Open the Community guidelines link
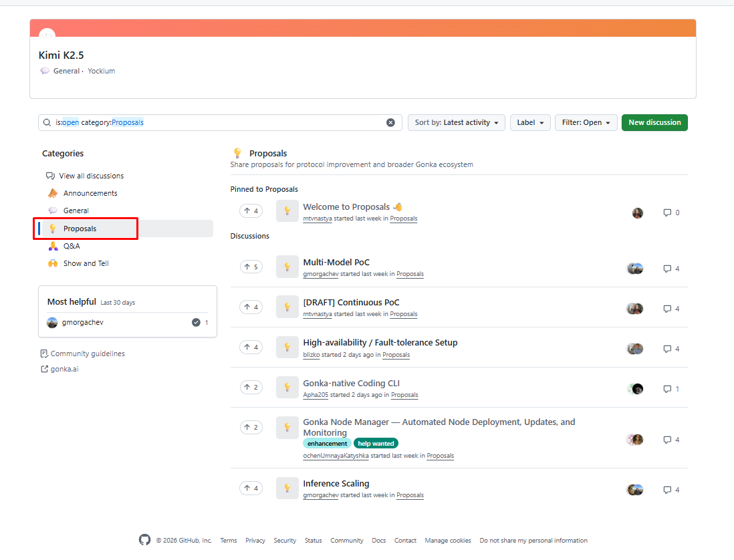The height and width of the screenshot is (560, 734). (88, 354)
